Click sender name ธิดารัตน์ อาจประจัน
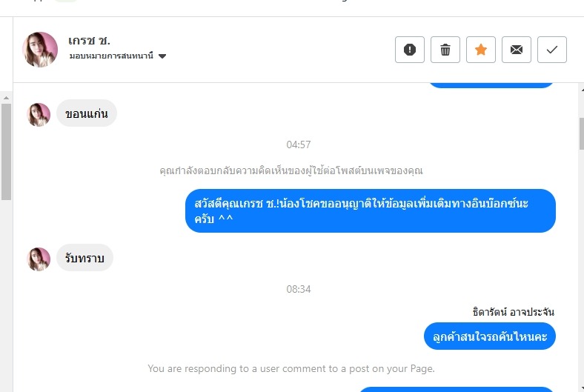The width and height of the screenshot is (584, 392). pyautogui.click(x=513, y=312)
